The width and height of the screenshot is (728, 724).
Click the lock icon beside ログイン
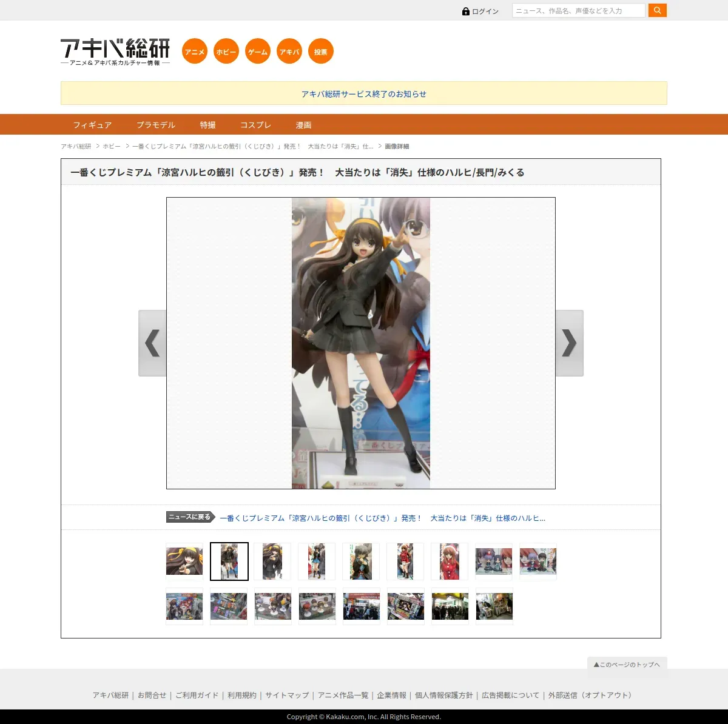click(x=465, y=11)
